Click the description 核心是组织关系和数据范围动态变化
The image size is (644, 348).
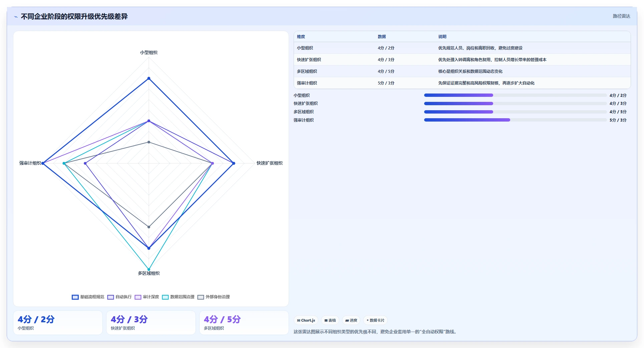point(470,71)
